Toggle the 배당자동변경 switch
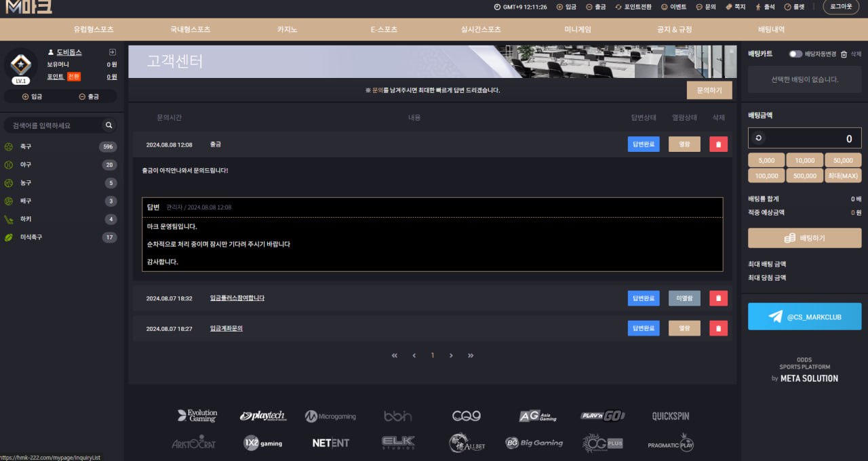This screenshot has height=461, width=868. pos(795,54)
